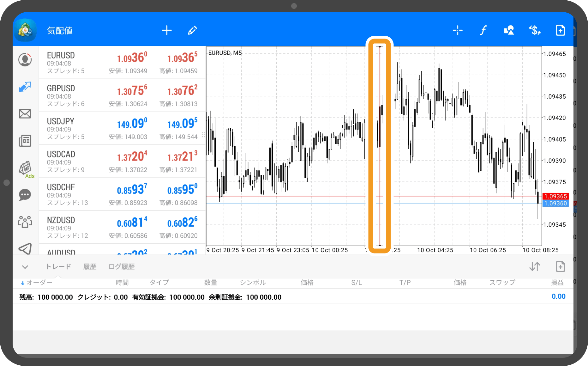Tap the 0.00 profit total
The height and width of the screenshot is (366, 588).
[558, 296]
